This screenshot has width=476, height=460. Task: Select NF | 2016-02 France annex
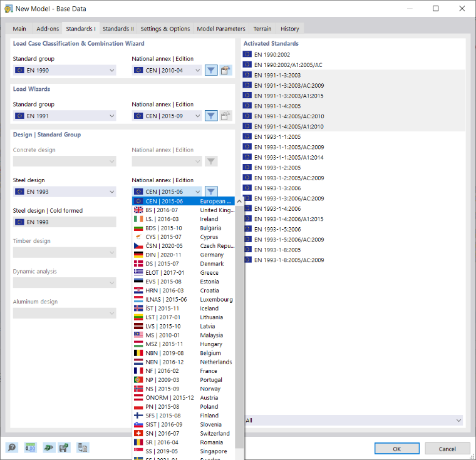pos(184,371)
